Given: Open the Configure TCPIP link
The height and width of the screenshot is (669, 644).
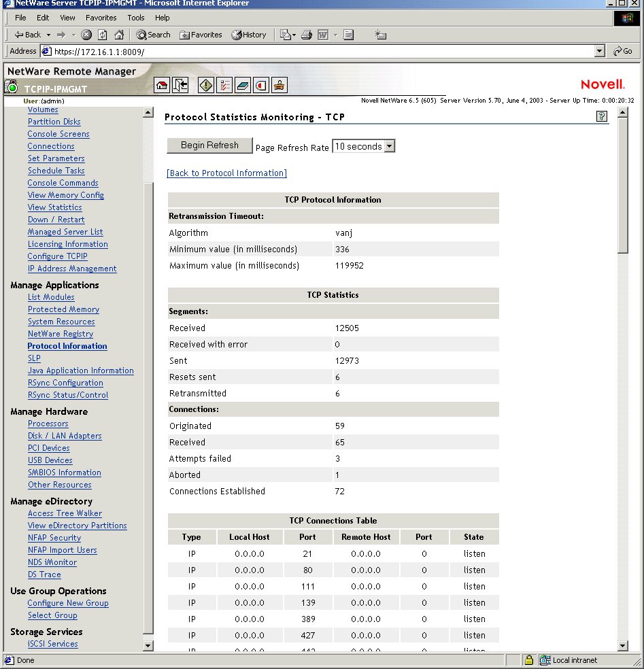Looking at the screenshot, I should pyautogui.click(x=57, y=256).
